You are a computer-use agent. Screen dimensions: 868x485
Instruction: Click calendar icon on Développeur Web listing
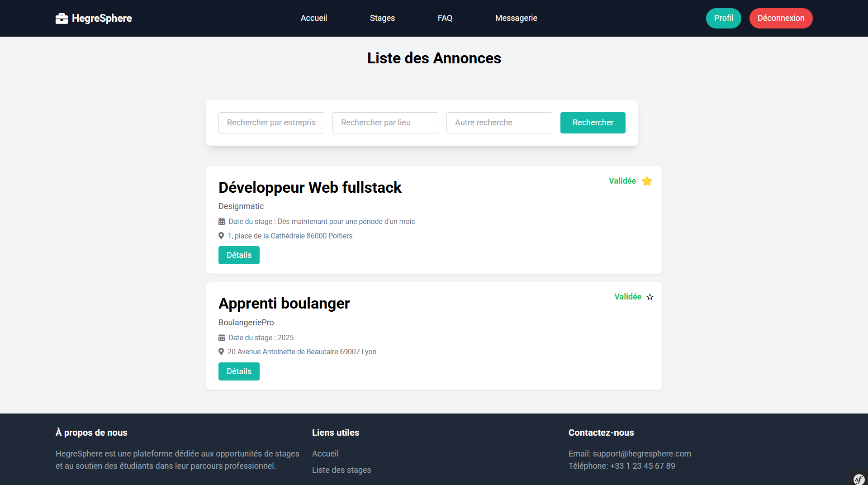point(222,222)
